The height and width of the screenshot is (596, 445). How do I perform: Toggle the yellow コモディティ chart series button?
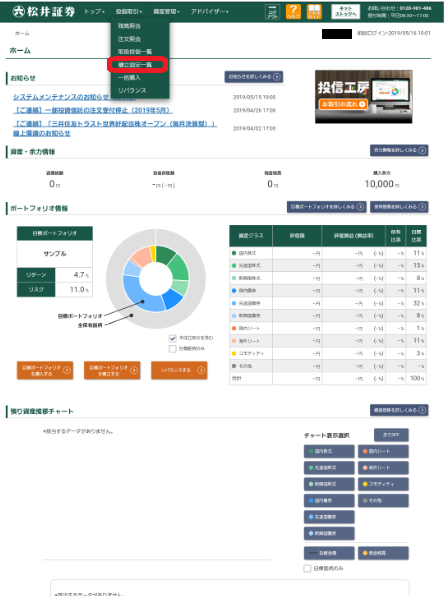(383, 484)
